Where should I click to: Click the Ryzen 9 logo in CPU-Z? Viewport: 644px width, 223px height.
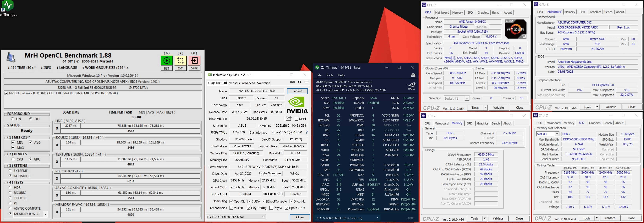coord(515,29)
